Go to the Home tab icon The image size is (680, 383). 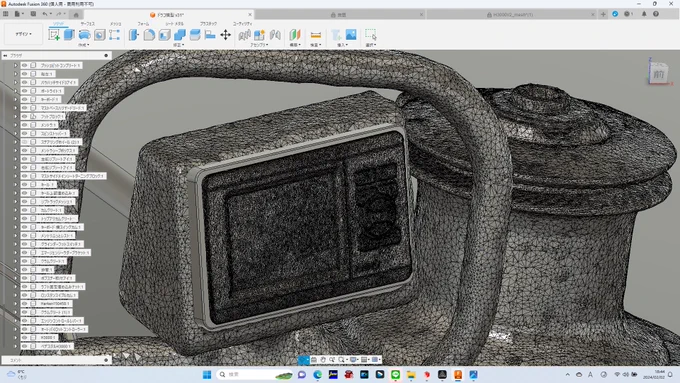click(x=76, y=15)
